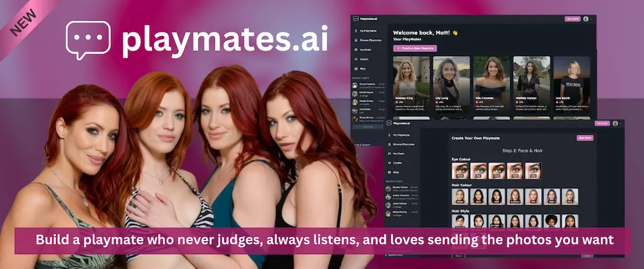Select Browse Playmates icon in dashboard sidebar
Image resolution: width=644 pixels, height=269 pixels.
click(355, 40)
